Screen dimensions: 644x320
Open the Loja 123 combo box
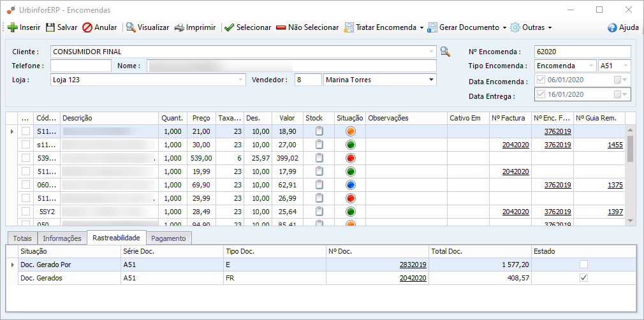240,80
